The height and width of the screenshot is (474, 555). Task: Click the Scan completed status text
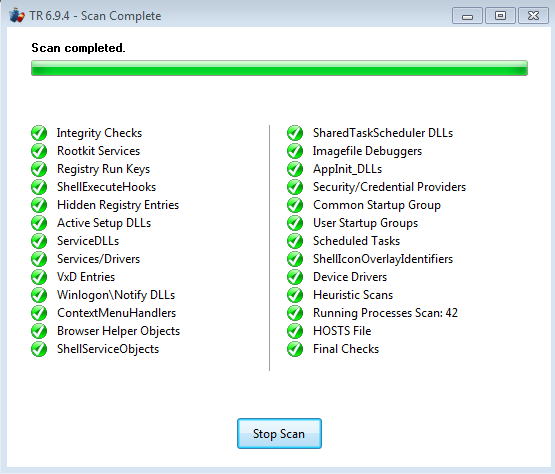click(x=78, y=48)
